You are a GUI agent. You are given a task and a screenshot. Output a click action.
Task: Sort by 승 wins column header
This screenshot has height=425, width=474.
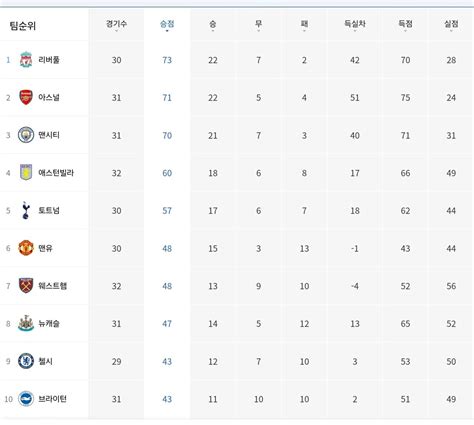click(x=213, y=24)
